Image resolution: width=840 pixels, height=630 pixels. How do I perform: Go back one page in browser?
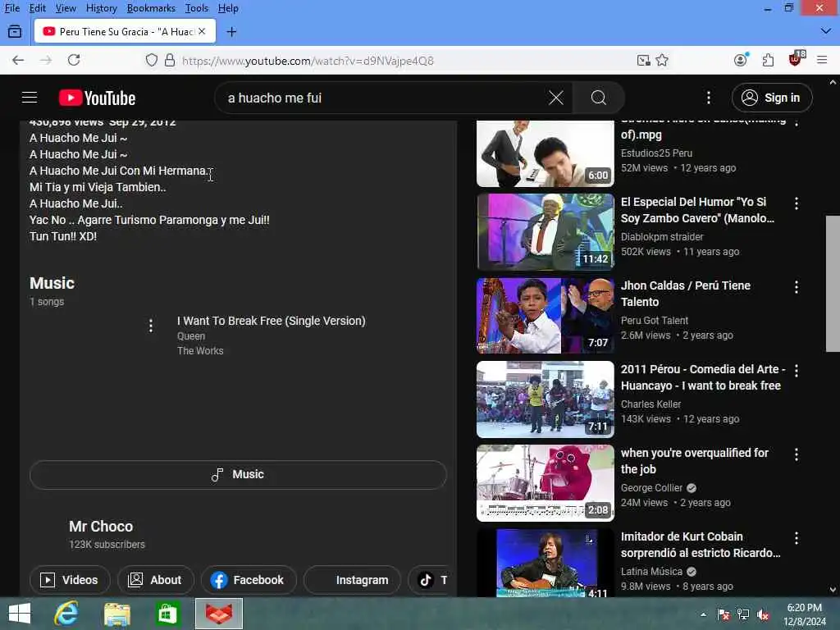point(18,60)
